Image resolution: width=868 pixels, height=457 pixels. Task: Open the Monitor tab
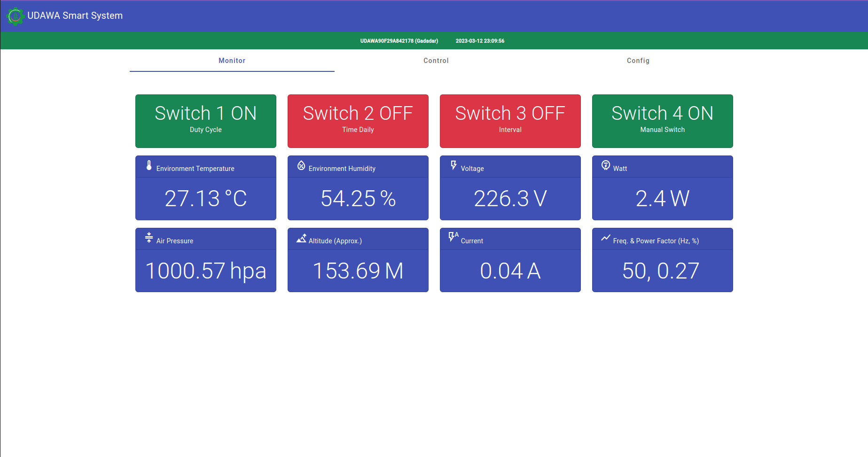pos(232,61)
